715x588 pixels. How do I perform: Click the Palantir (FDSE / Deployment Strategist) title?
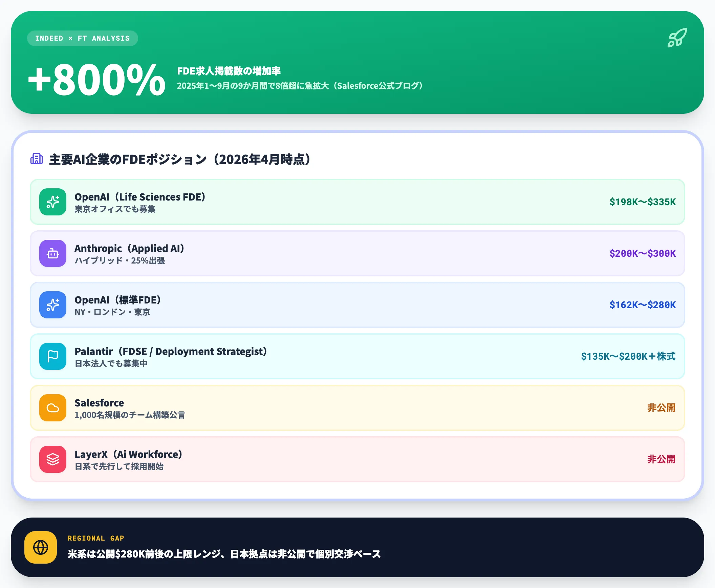click(x=171, y=351)
